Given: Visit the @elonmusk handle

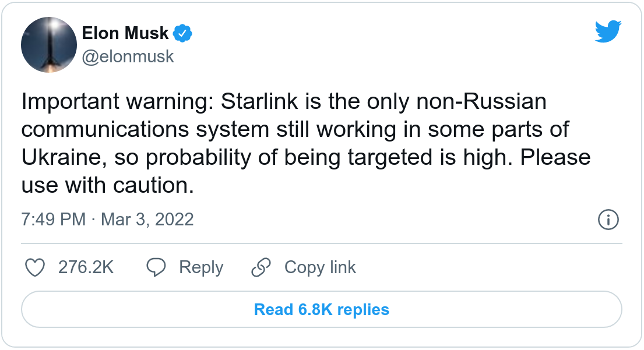Looking at the screenshot, I should click(128, 56).
